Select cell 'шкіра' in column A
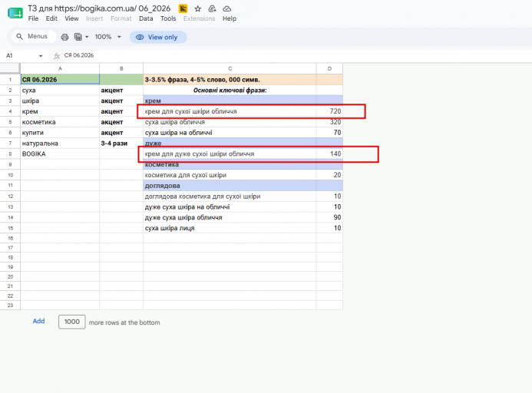Screen dimensions: 532x393 click(x=60, y=101)
